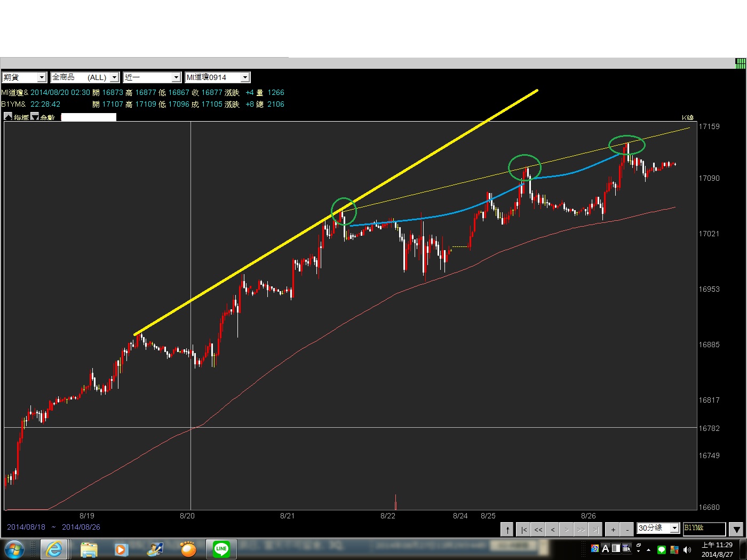Open the MI道瓊0914 symbol dropdown
The width and height of the screenshot is (747, 560).
[217, 77]
